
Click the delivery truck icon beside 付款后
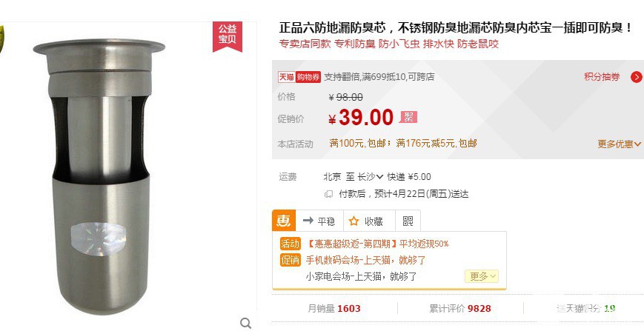[x=328, y=194]
